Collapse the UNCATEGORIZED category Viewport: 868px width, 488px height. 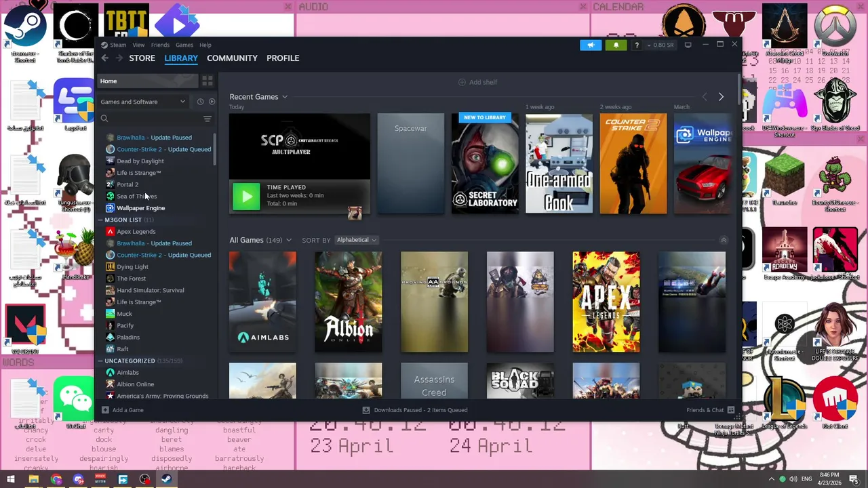(100, 361)
